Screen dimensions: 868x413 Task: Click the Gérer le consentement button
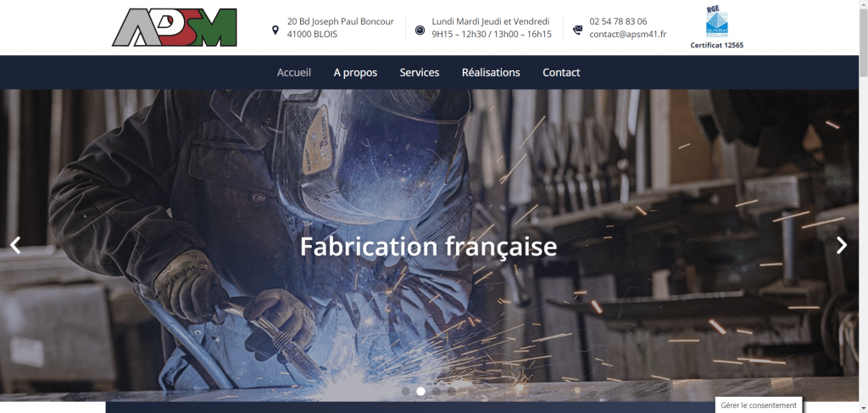[x=759, y=405]
